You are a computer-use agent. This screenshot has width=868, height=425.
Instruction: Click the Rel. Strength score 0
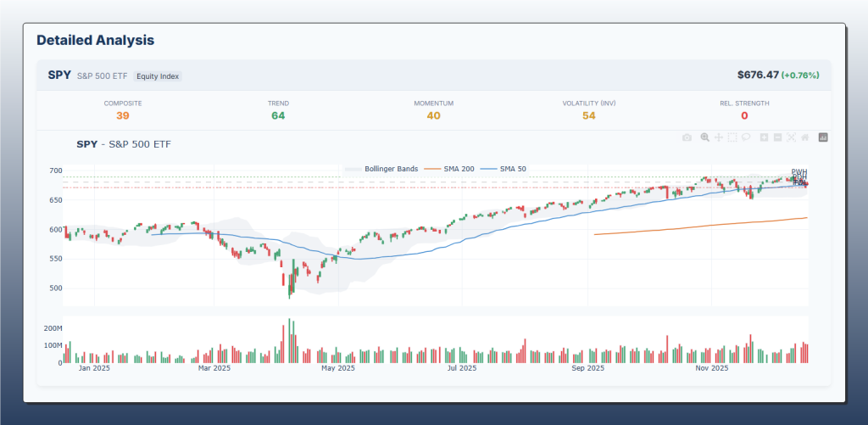(744, 116)
